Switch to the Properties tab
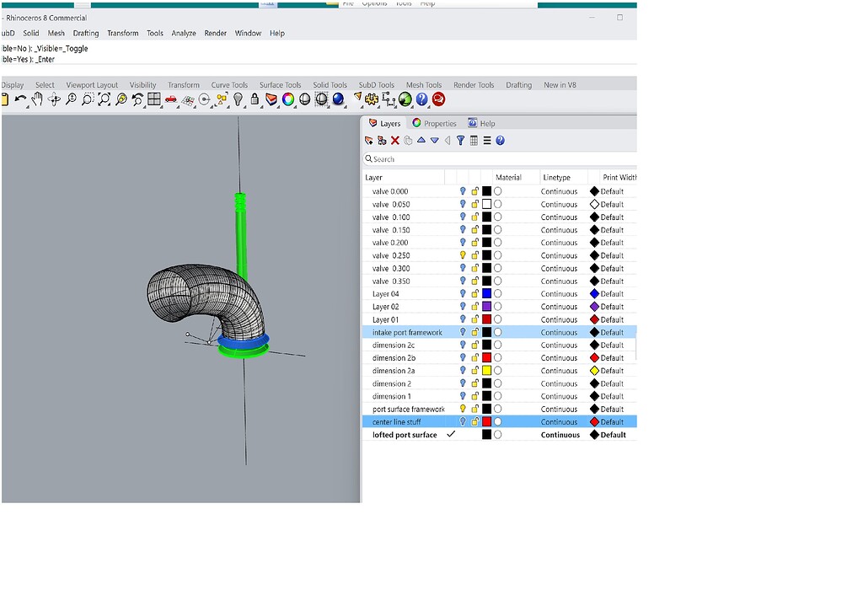 (x=440, y=122)
